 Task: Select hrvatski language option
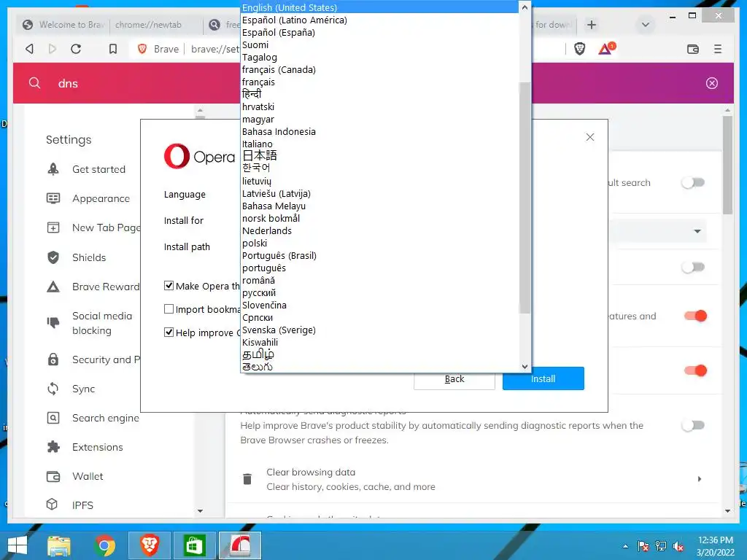(379, 106)
